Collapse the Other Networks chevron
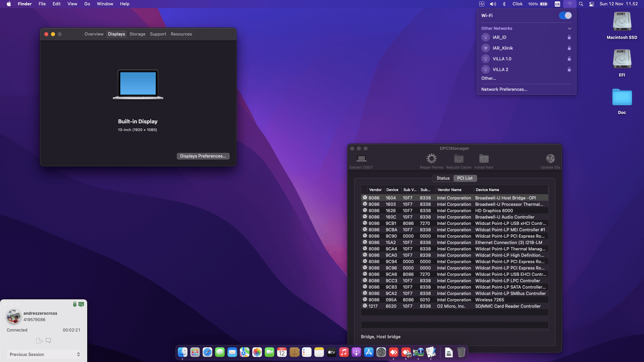 pyautogui.click(x=569, y=28)
